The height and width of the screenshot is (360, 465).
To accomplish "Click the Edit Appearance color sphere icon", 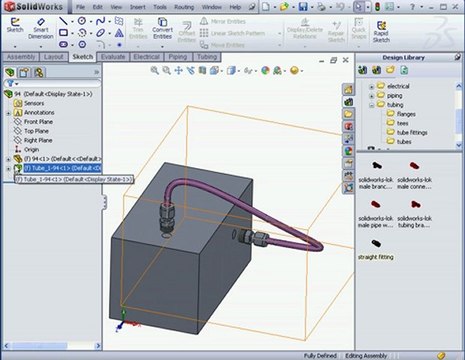I will coord(265,70).
